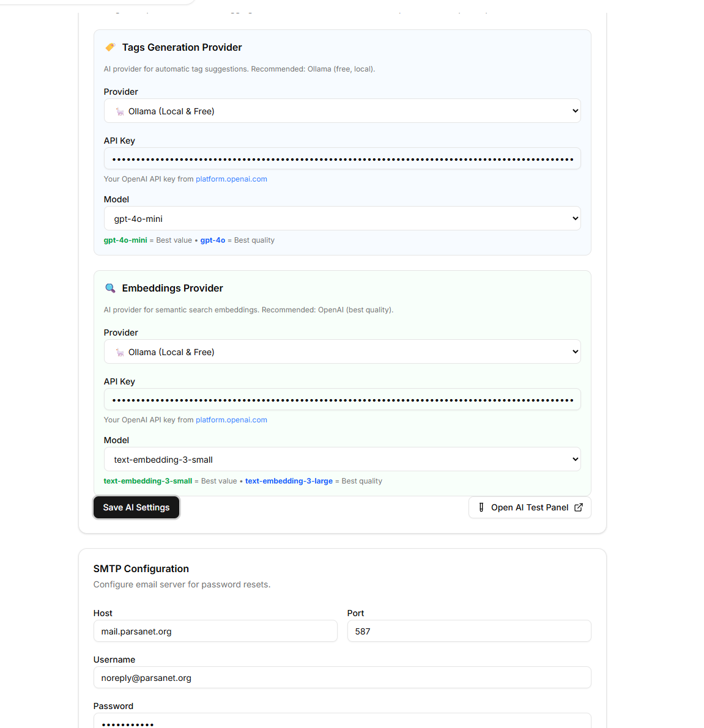Viewport: 704px width, 728px height.
Task: Click the external link icon on Open AI Test Panel
Action: [579, 507]
